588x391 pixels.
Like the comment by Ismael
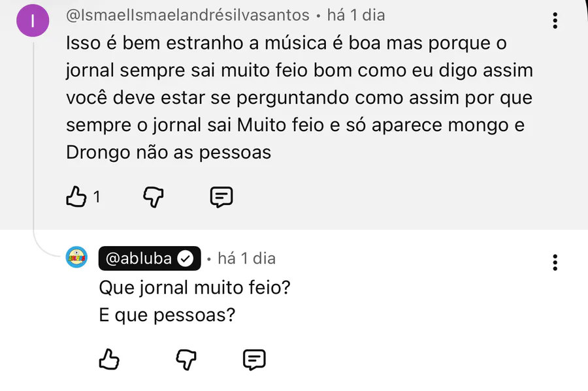76,196
